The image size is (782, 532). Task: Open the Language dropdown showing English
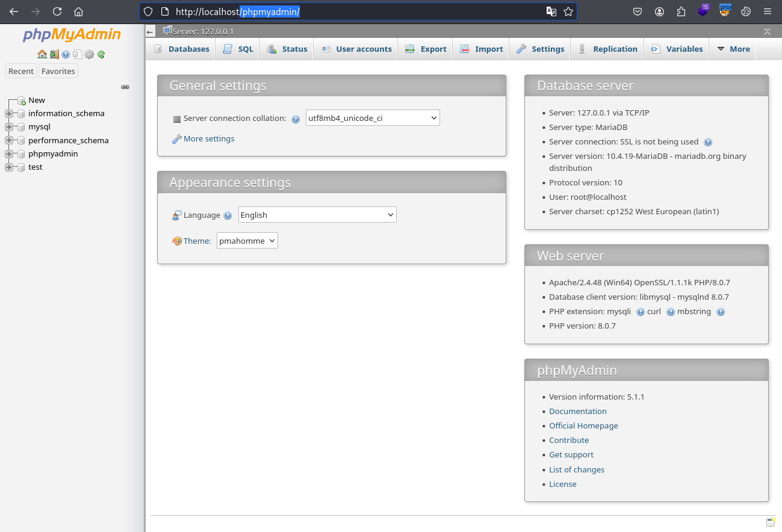317,215
